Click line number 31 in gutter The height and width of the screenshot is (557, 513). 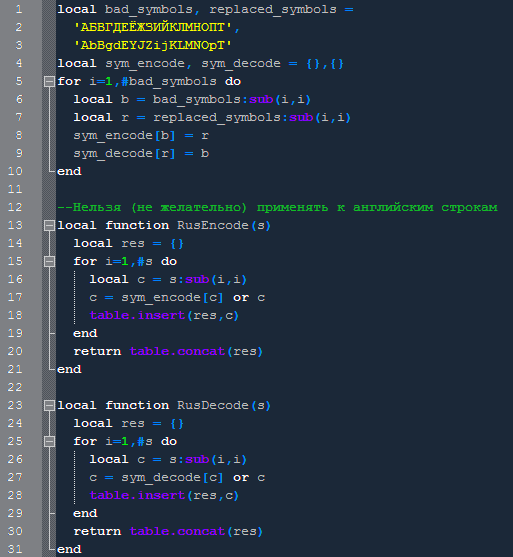[x=15, y=549]
